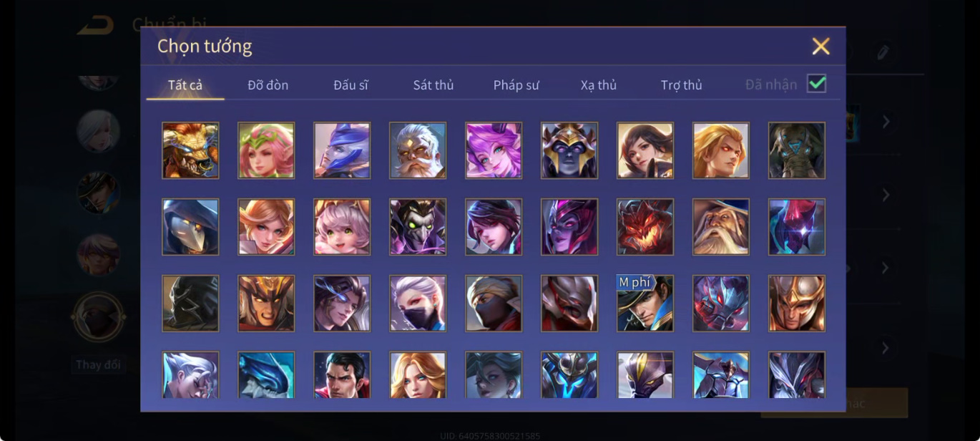
Task: Switch to the 'Đỡ đòn' tab
Action: tap(268, 85)
